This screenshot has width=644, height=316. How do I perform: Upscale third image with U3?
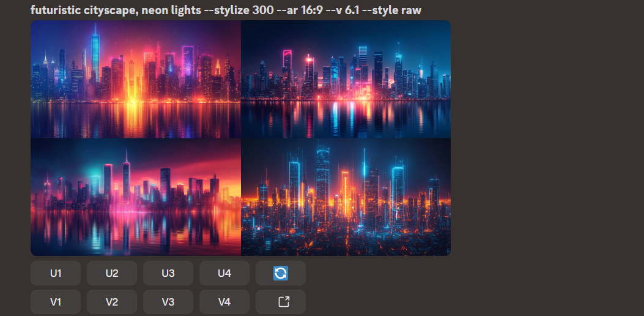pos(168,273)
